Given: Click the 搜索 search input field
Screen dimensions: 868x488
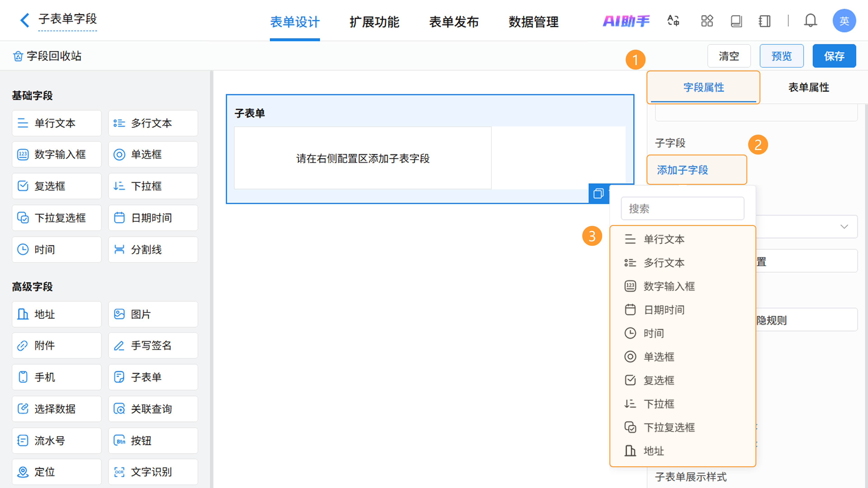Looking at the screenshot, I should (x=682, y=209).
